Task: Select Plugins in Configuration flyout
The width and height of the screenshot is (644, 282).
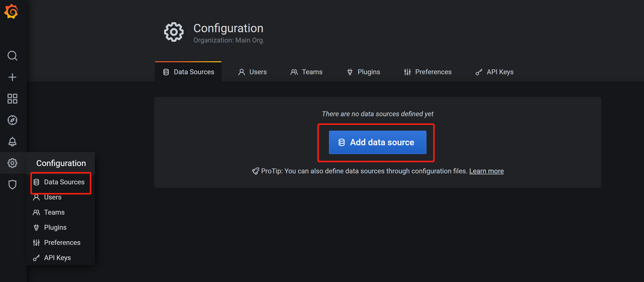Action: point(61,228)
